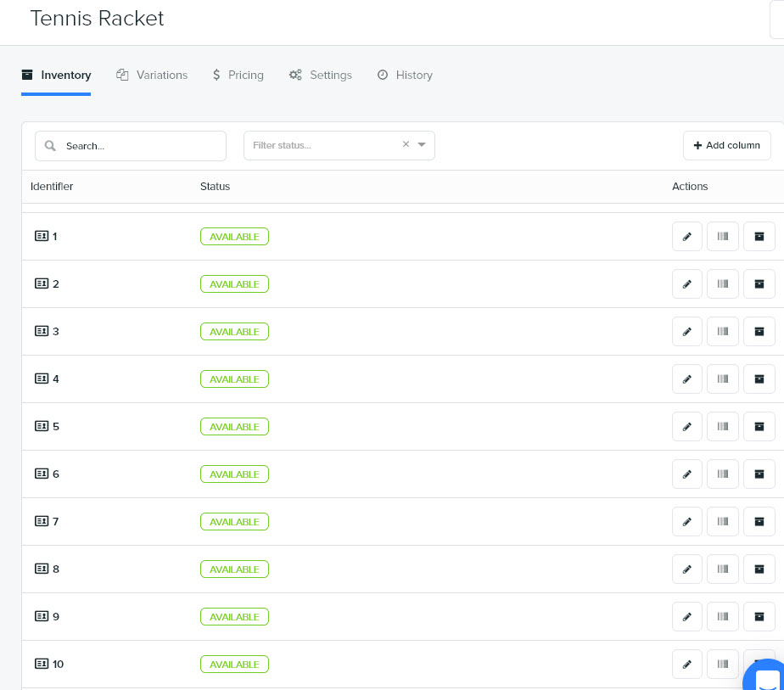Archive item 3 using box icon

click(x=759, y=332)
